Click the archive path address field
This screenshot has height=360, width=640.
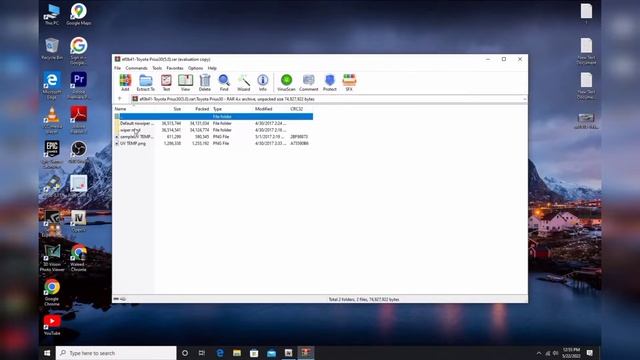[x=326, y=99]
